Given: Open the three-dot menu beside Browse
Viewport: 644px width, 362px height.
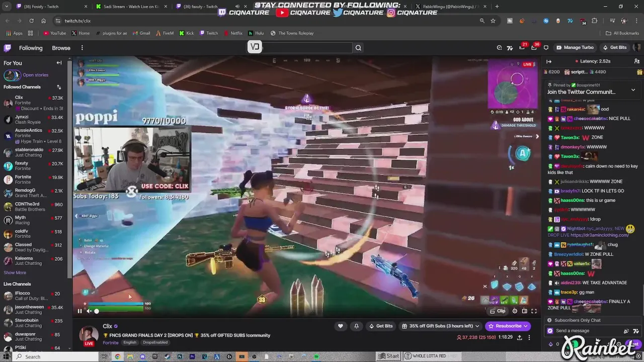Looking at the screenshot, I should tap(82, 48).
